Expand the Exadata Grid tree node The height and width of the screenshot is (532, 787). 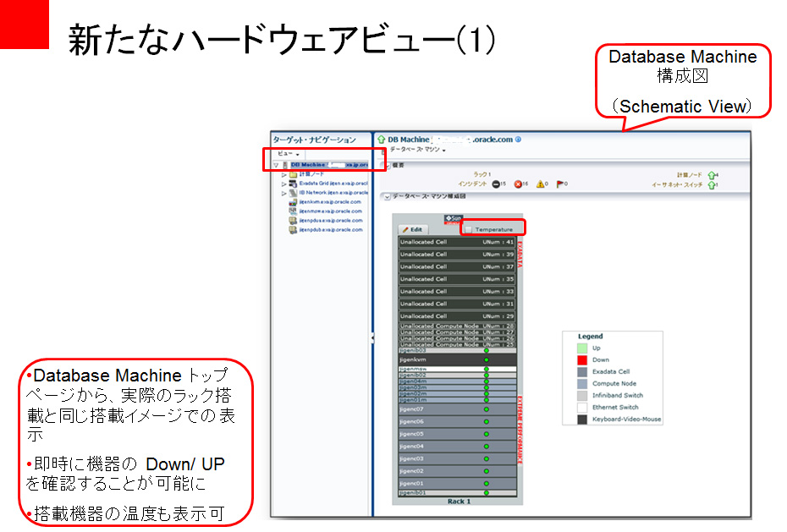coord(284,184)
